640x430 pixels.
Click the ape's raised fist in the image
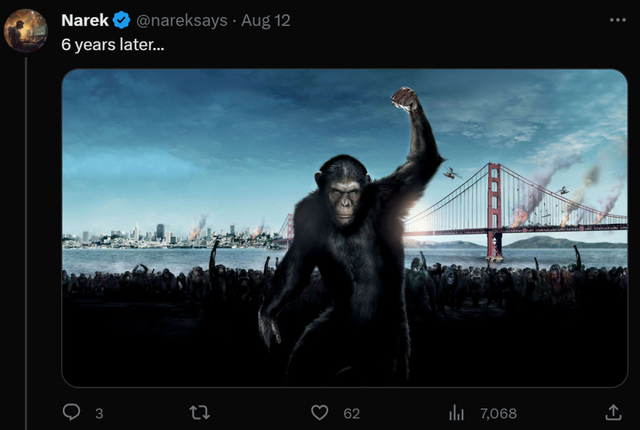405,99
